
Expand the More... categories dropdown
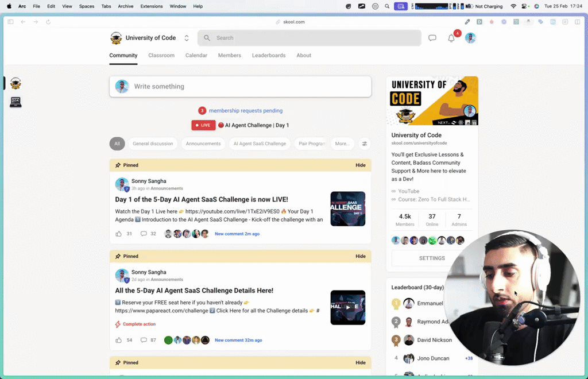[342, 144]
